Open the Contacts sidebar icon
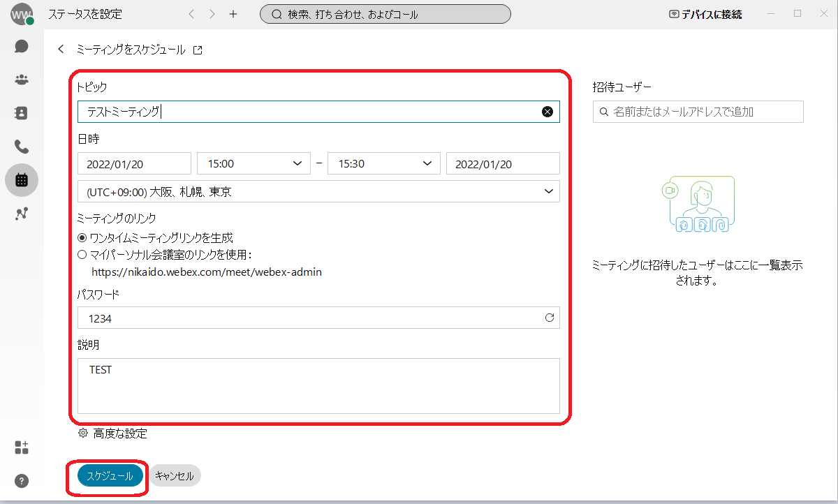The width and height of the screenshot is (838, 504). (x=22, y=112)
